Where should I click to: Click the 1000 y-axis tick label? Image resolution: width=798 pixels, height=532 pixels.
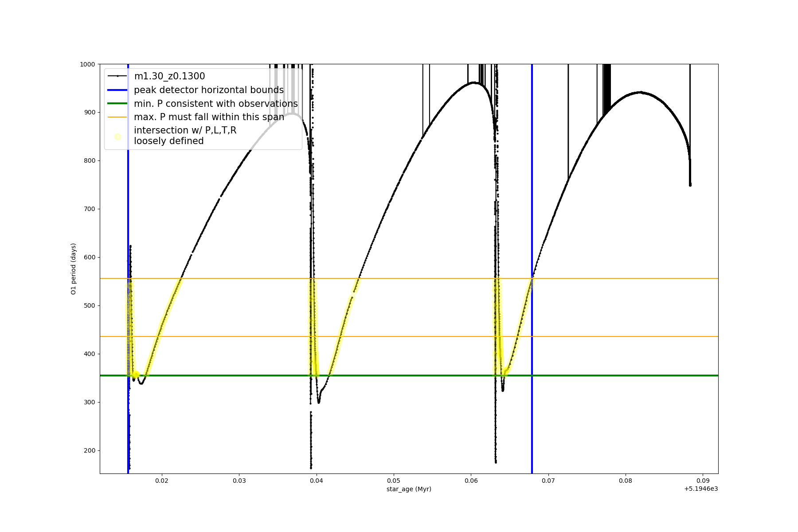tap(87, 64)
